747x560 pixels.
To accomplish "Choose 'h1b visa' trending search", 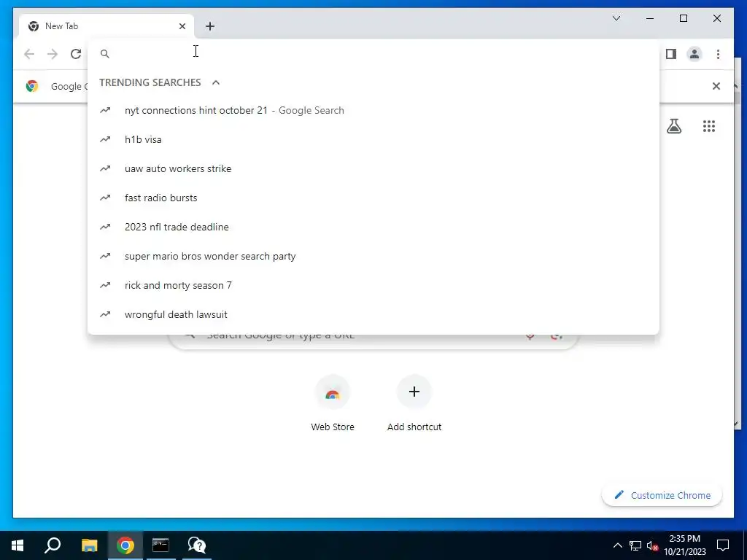I will [373, 139].
